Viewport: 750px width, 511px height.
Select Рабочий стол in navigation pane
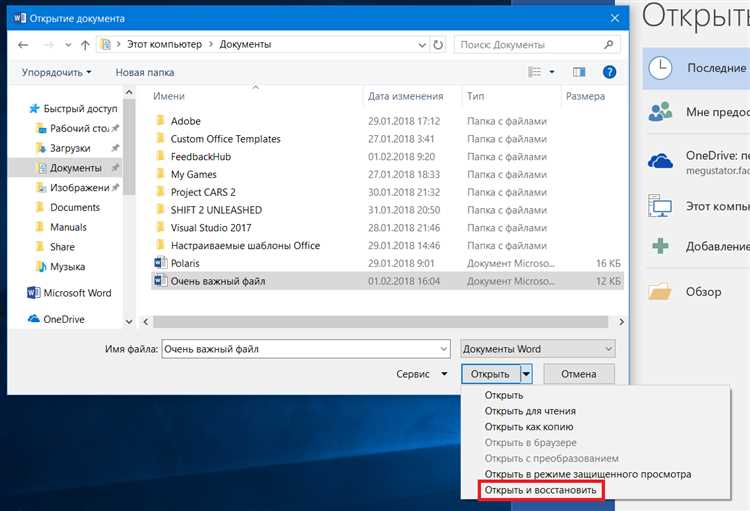(77, 128)
